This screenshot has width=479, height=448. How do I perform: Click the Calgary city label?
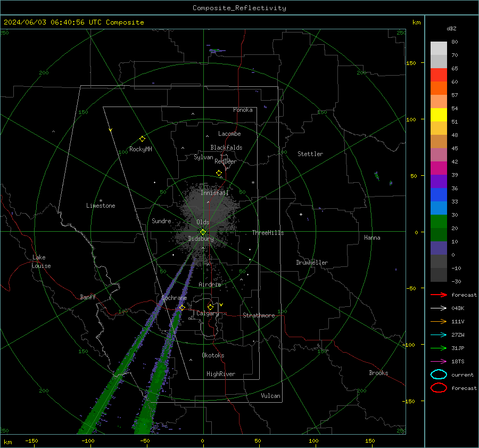tap(208, 313)
